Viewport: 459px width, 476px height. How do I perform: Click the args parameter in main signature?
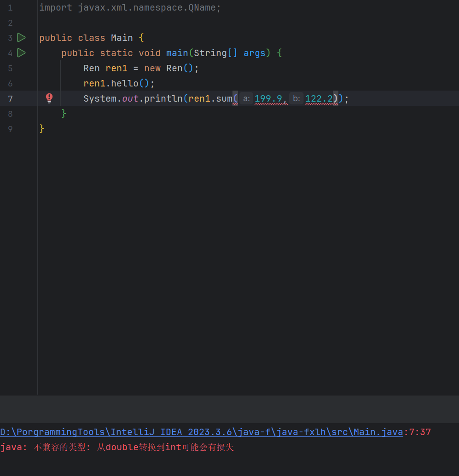(x=255, y=53)
